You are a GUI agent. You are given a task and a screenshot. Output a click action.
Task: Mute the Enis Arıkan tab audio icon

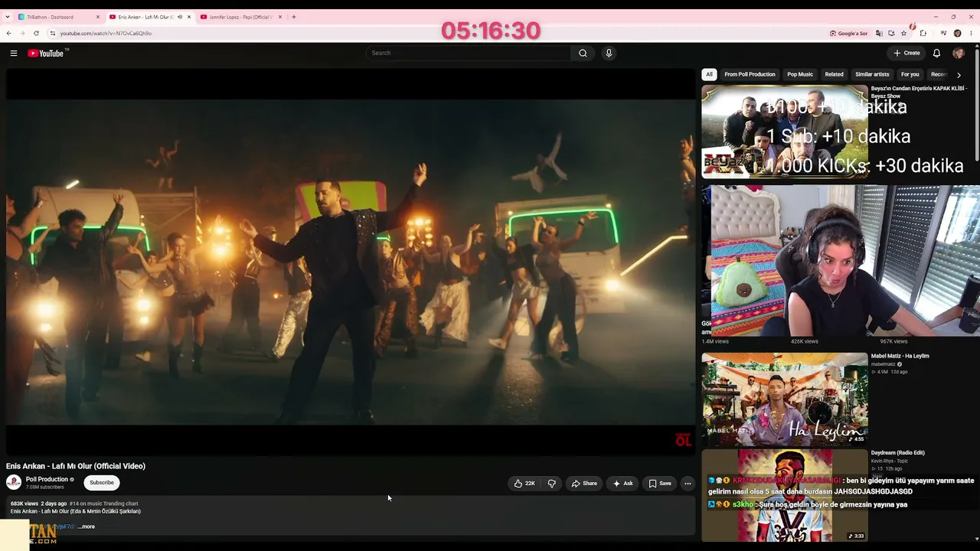click(x=180, y=17)
